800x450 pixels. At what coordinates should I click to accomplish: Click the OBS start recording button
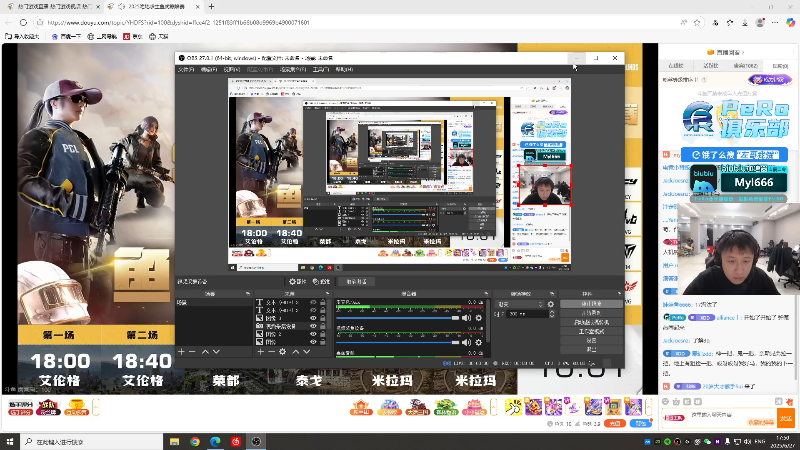tap(591, 313)
